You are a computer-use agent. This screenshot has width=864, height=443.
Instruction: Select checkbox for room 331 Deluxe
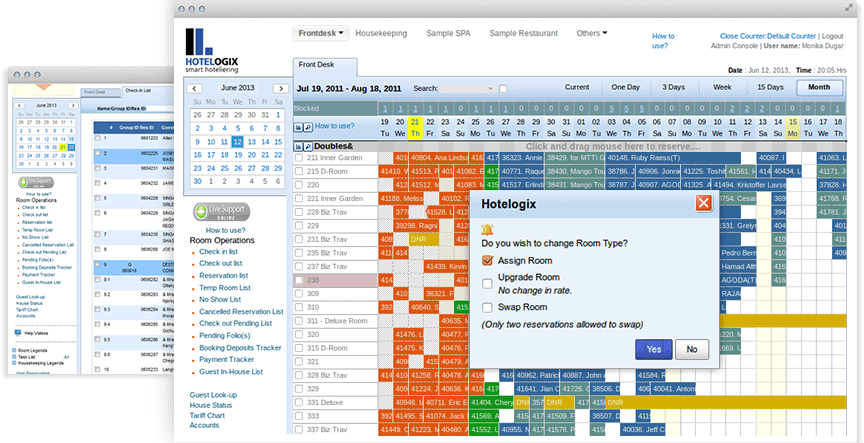coord(299,402)
